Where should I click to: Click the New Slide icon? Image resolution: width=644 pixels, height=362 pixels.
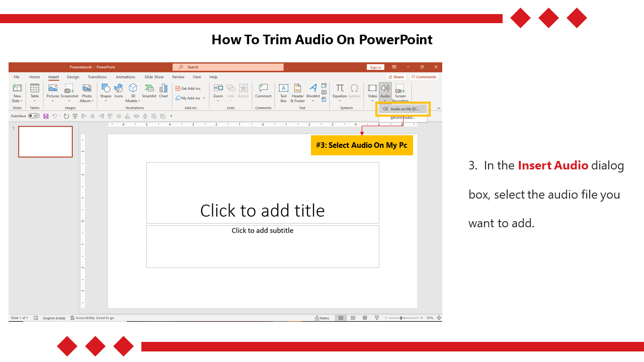(17, 88)
